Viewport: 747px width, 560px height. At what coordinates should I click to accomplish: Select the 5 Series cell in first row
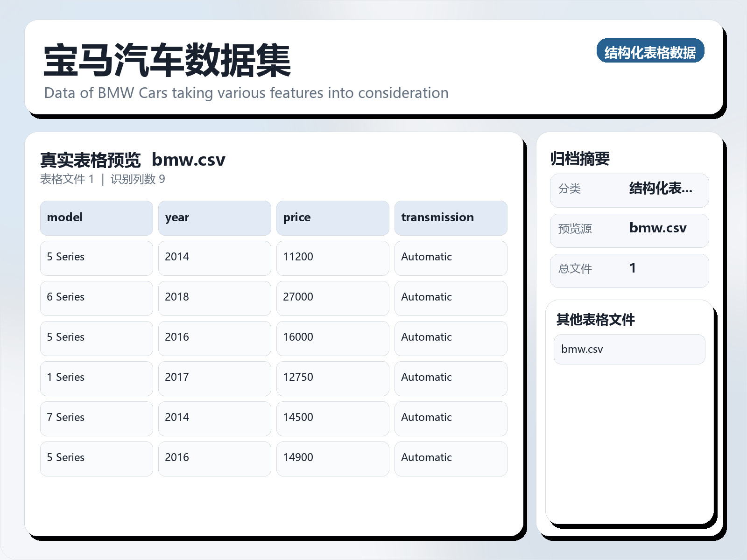96,258
